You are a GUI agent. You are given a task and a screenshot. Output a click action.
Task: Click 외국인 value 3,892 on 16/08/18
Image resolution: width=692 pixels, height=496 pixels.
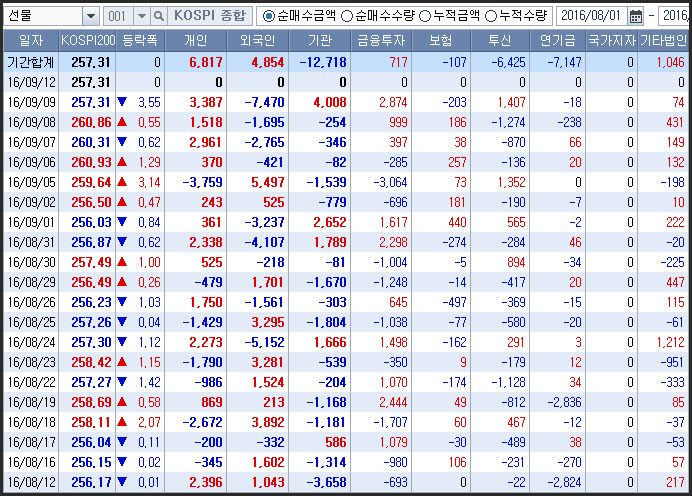pos(268,422)
